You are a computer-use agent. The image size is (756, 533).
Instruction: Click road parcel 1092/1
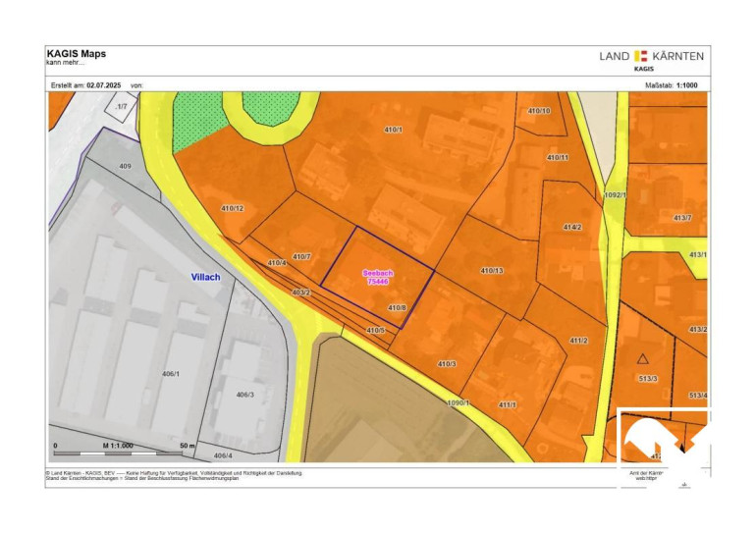click(615, 195)
